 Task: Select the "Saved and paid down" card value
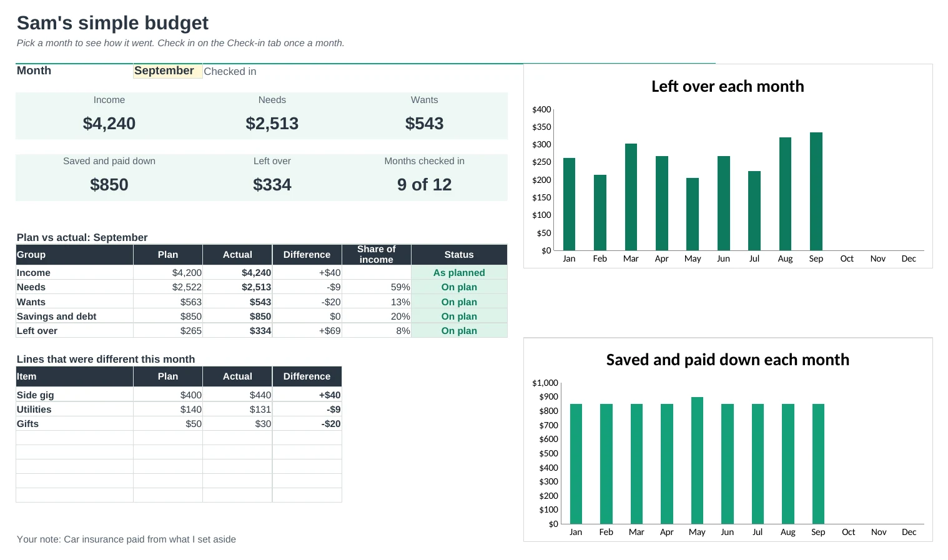point(109,185)
